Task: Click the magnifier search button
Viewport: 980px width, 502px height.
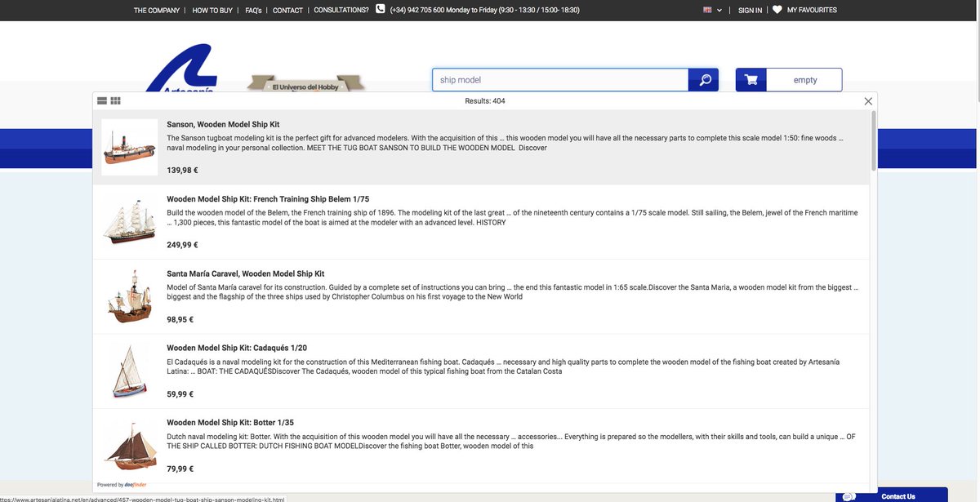Action: 704,80
